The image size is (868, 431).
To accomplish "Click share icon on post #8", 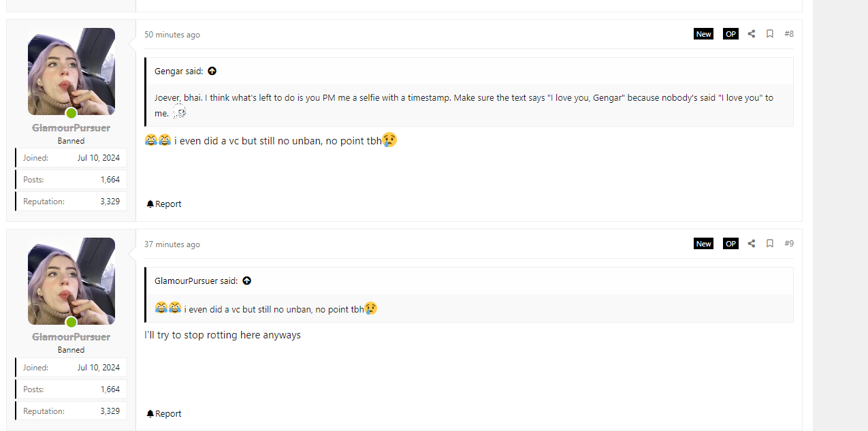I will [752, 34].
